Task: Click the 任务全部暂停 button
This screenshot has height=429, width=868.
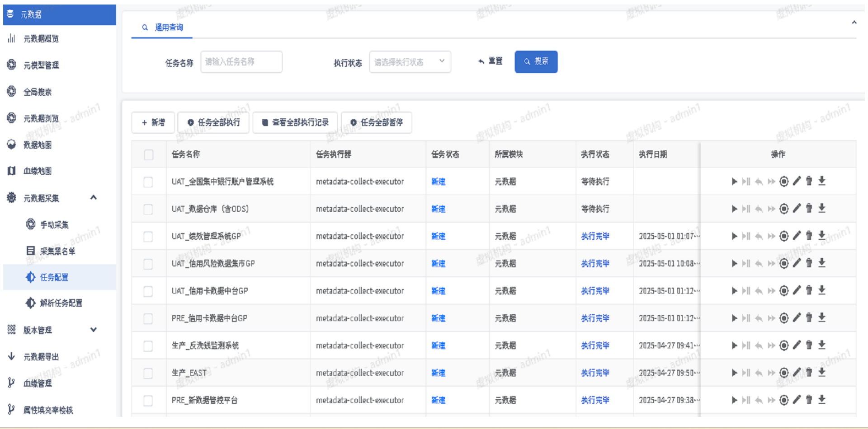Action: point(377,122)
